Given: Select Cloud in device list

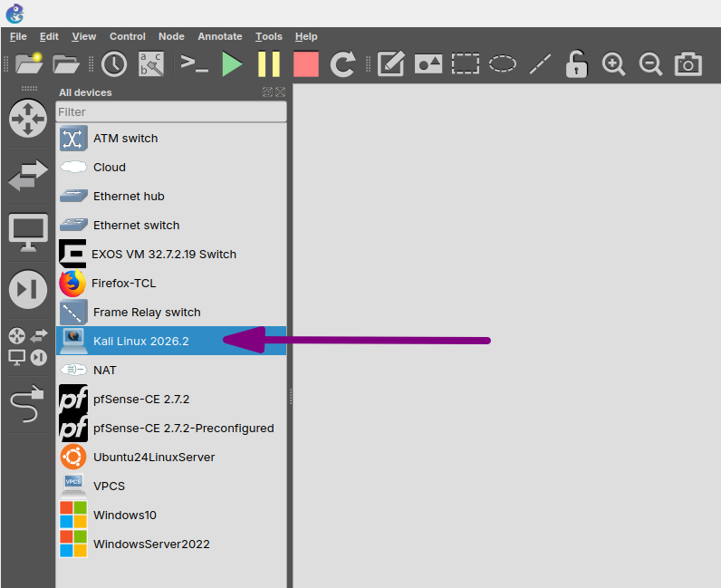Looking at the screenshot, I should pos(171,167).
